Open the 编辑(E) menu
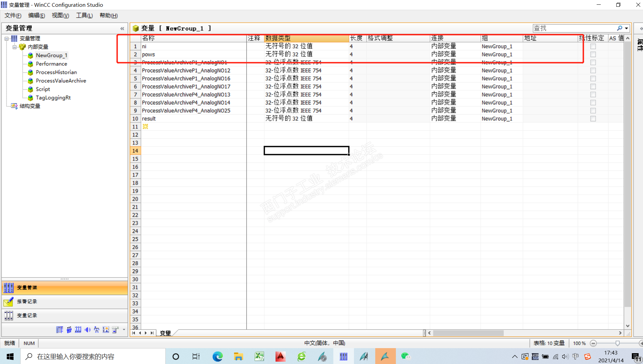643x364 pixels. coord(37,16)
